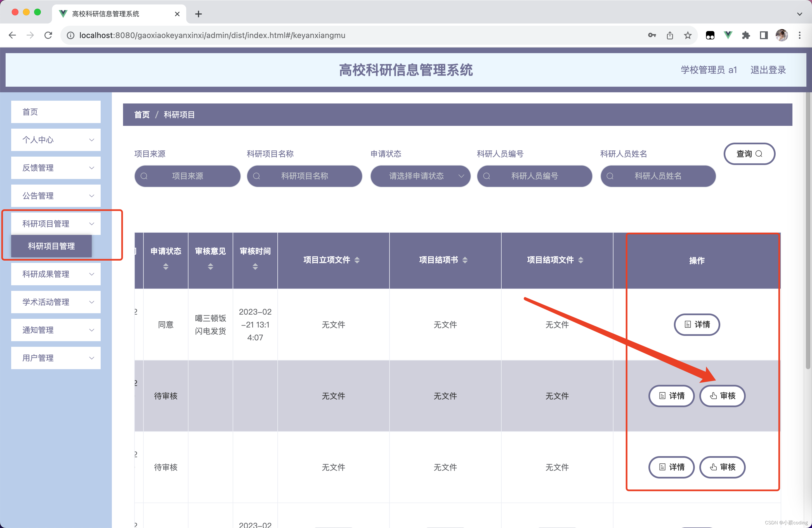
Task: Click 审核 in the highlighted 待审核 row
Action: (722, 396)
